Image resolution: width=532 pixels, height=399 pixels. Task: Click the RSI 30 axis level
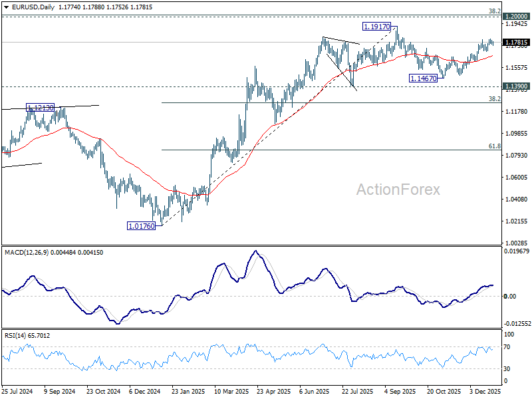(x=507, y=369)
